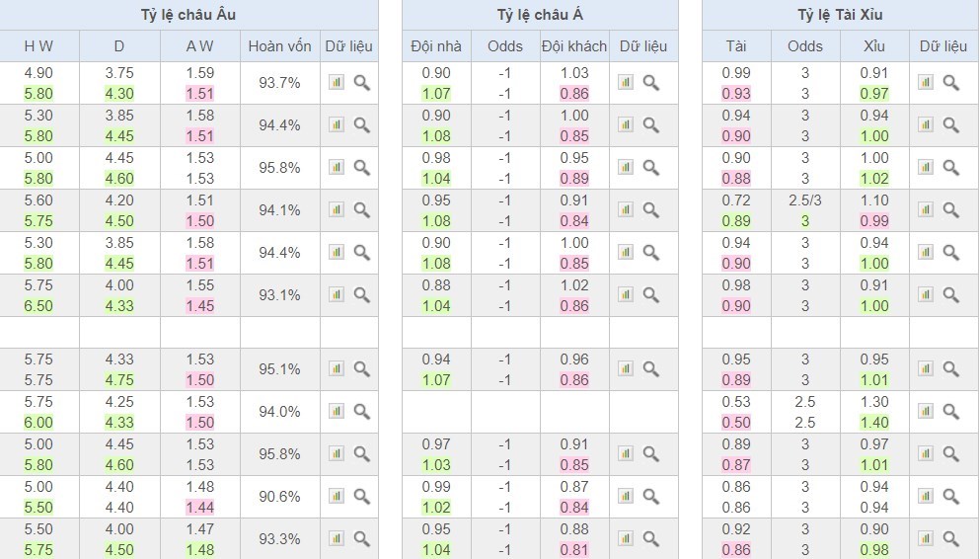Image resolution: width=980 pixels, height=559 pixels.
Task: Open chart icon in Tài Xỉu row with 0.99 Tài
Action: tap(926, 82)
